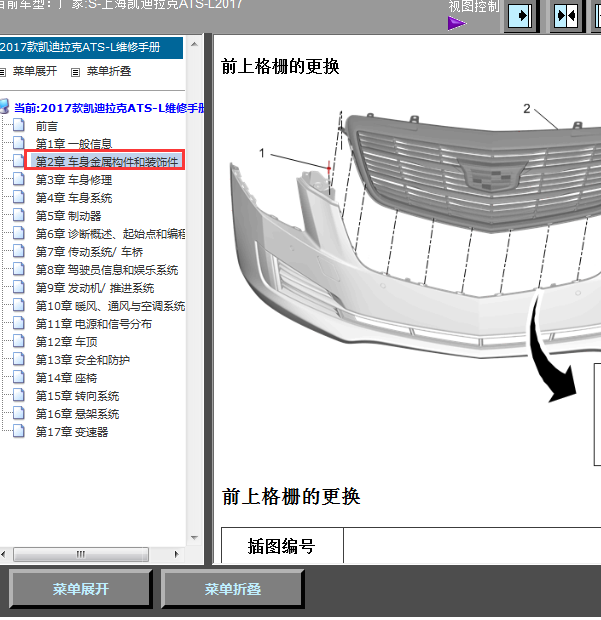Click the page icon beside 第5章 制动器

[19, 215]
